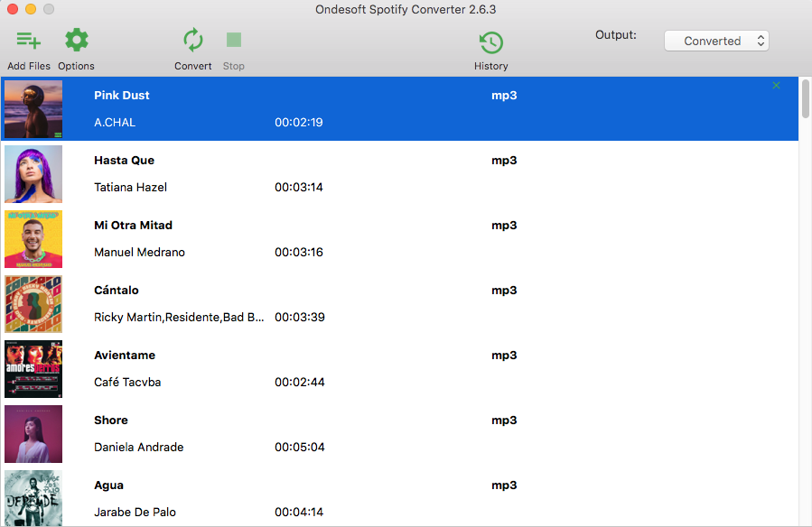Start conversion with the Convert icon

(193, 41)
